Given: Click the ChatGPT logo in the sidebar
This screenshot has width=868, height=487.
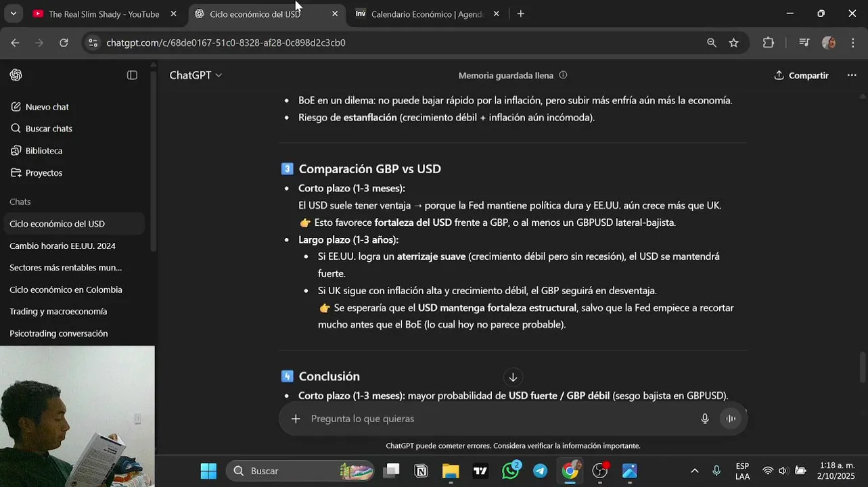Looking at the screenshot, I should pos(16,75).
